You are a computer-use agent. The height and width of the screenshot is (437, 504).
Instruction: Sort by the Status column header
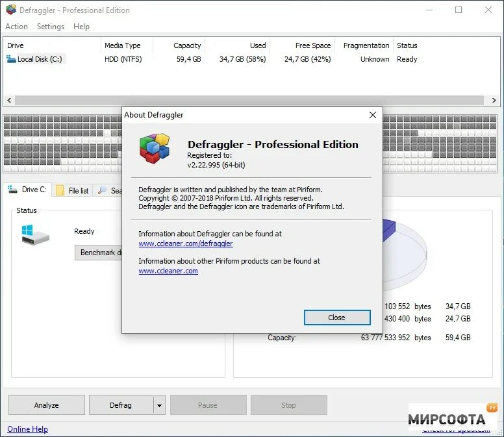coord(407,45)
